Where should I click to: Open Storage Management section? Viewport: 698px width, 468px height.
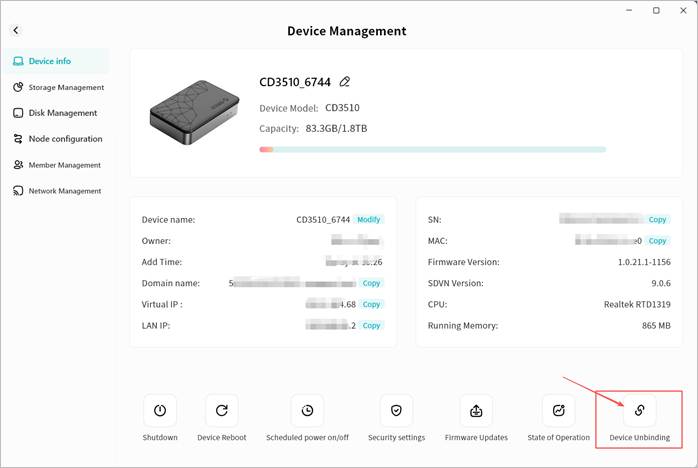coord(58,87)
